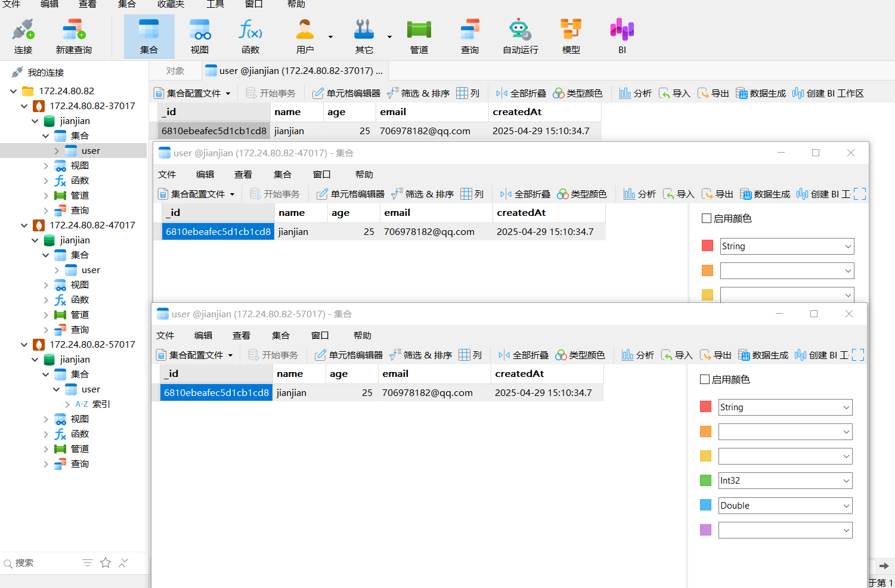Image resolution: width=895 pixels, height=588 pixels.
Task: Expand the A-Z 索引 tree node
Action: (x=67, y=404)
